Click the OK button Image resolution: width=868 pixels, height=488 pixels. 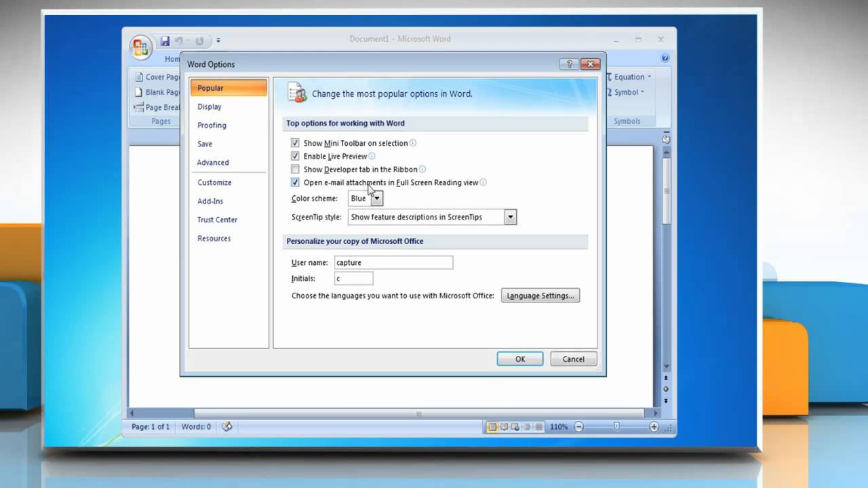pyautogui.click(x=520, y=359)
